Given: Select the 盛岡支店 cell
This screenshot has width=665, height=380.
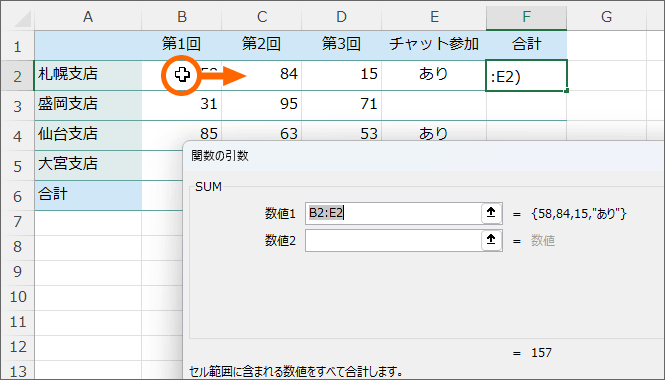Looking at the screenshot, I should (x=88, y=105).
